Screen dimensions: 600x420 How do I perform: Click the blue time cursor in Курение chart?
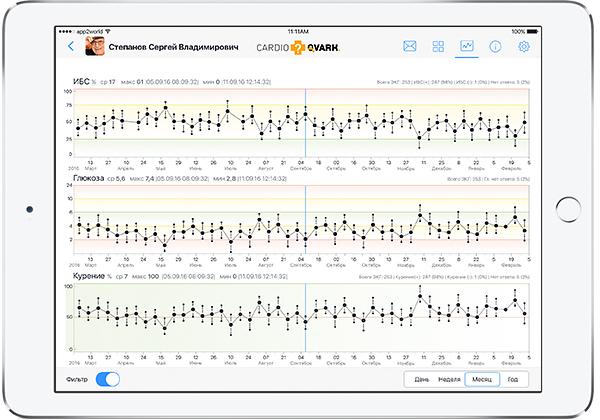[305, 317]
